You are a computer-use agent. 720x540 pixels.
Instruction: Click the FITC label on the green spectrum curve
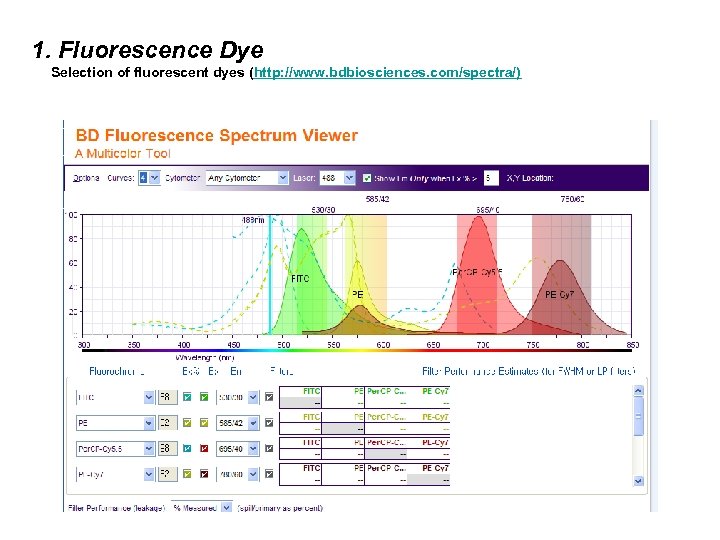(300, 279)
